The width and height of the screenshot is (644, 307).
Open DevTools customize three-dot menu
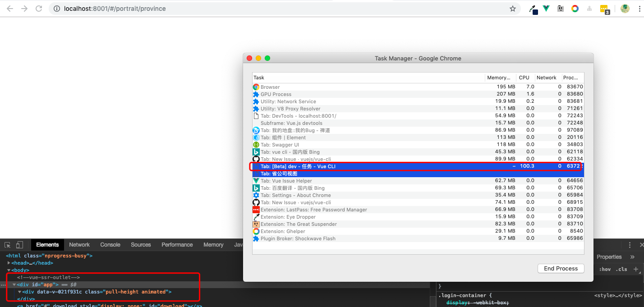[630, 245]
